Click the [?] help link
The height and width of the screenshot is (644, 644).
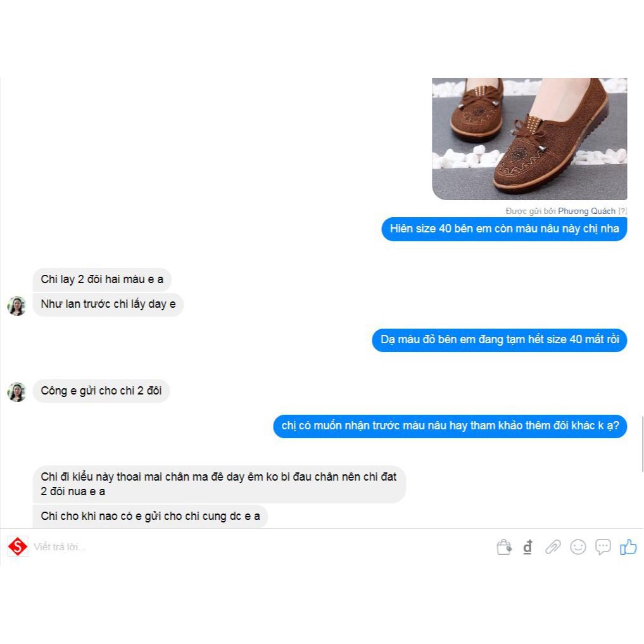pos(622,211)
